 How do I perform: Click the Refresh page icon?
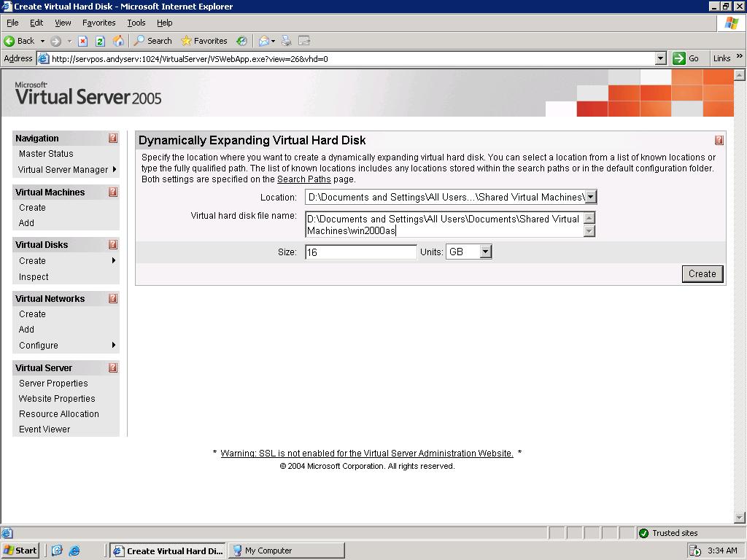point(100,41)
